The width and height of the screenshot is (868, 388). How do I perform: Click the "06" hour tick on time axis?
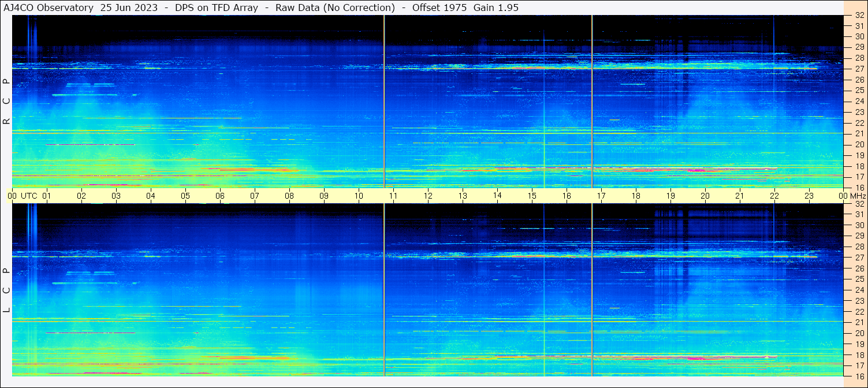220,196
